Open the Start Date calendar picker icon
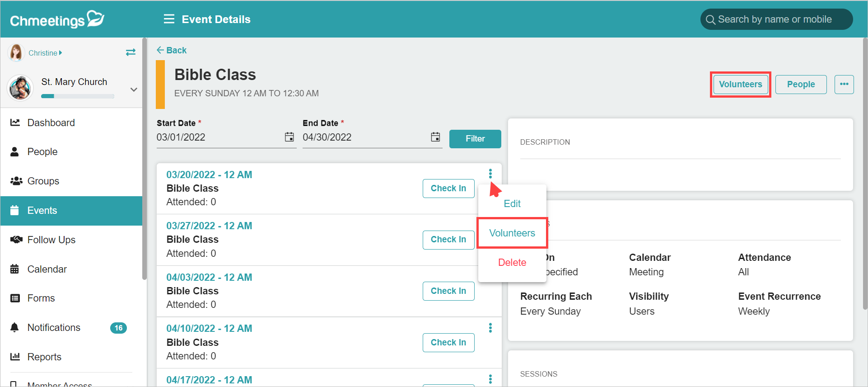Viewport: 868px width, 387px height. point(289,137)
